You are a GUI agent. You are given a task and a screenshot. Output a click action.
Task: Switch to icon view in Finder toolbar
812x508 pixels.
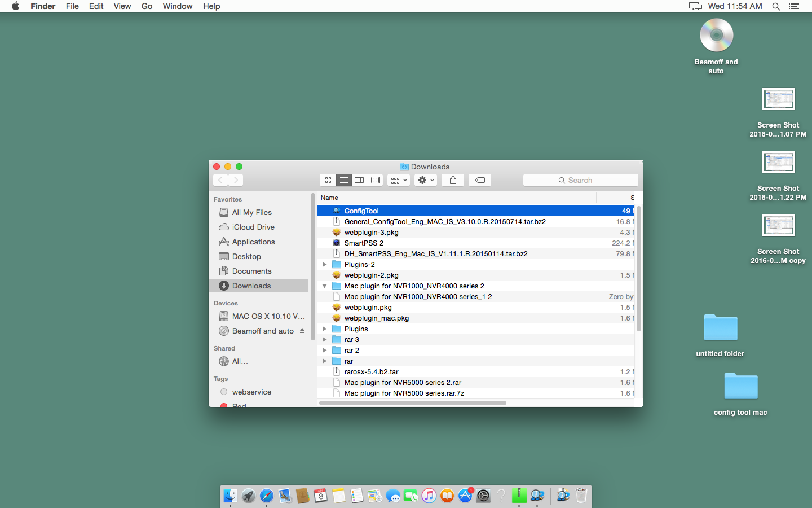[x=328, y=180]
